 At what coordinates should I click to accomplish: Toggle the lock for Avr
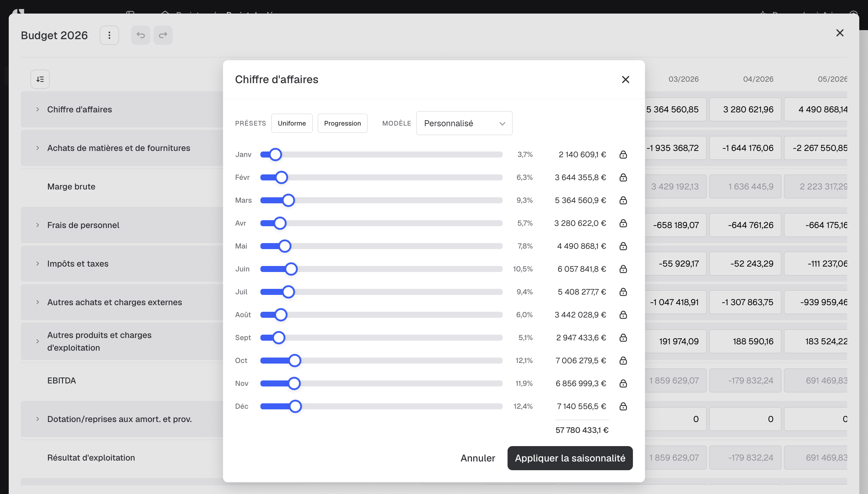pos(623,223)
